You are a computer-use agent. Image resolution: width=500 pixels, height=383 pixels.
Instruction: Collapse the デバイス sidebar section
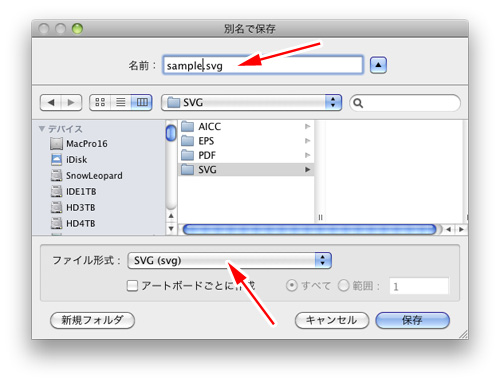click(x=42, y=129)
